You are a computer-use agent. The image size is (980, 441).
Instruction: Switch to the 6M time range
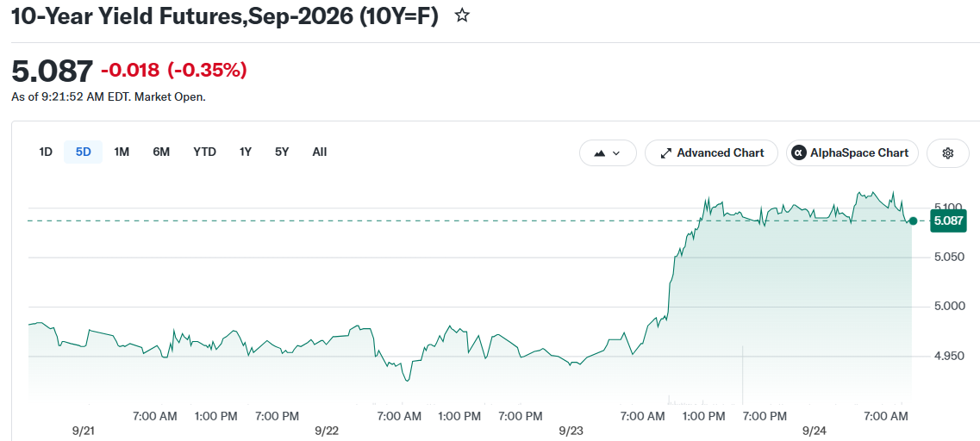coord(161,152)
